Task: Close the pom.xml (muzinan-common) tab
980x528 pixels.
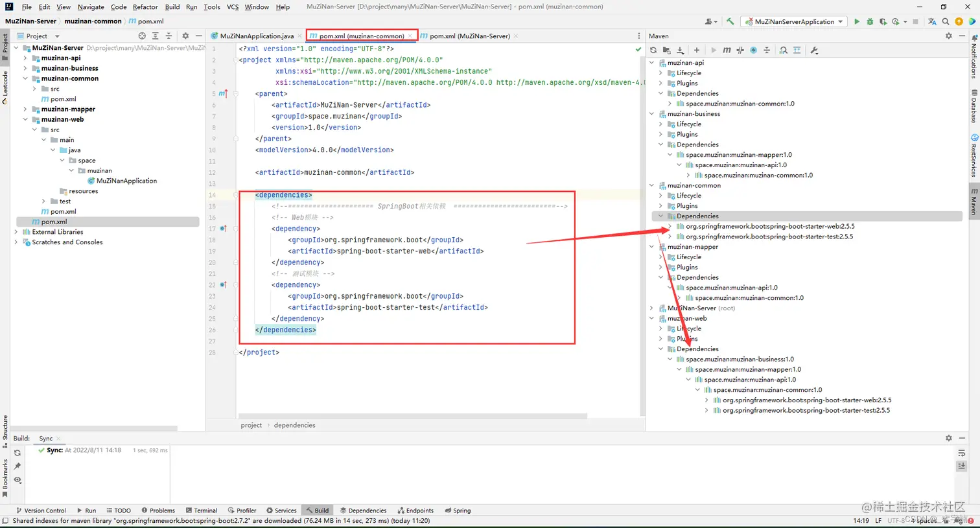Action: click(410, 36)
